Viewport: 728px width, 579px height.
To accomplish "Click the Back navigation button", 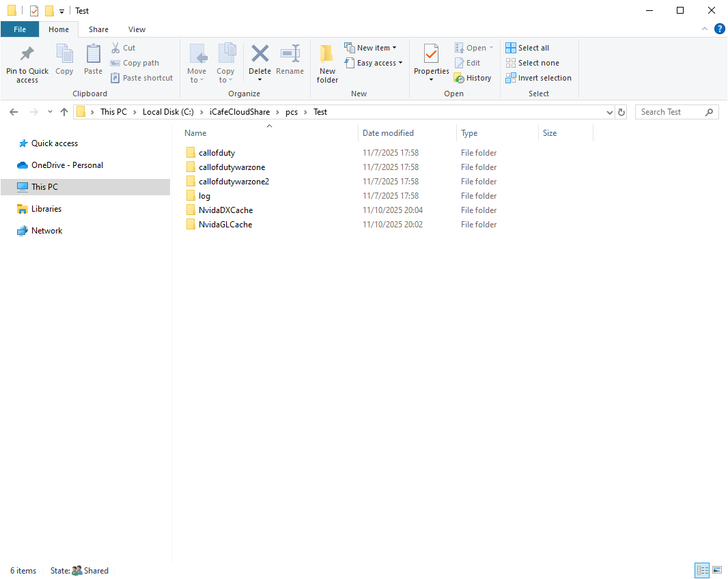I will [x=14, y=111].
